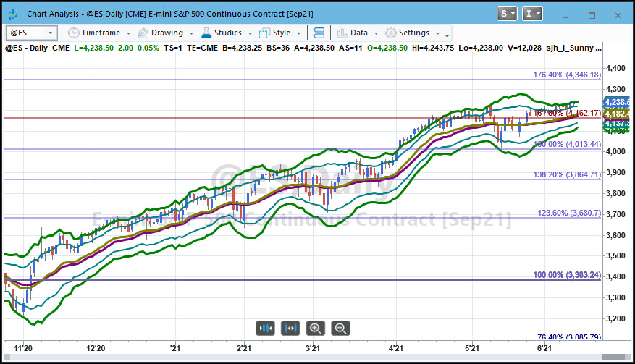The height and width of the screenshot is (364, 635).
Task: Expand the Data dropdown arrow
Action: click(376, 33)
